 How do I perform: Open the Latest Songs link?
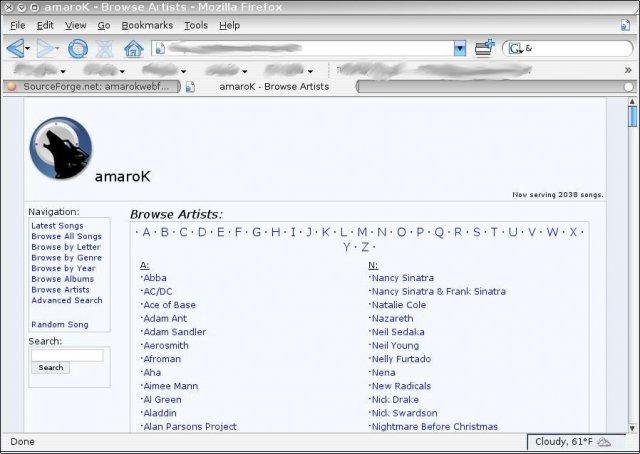[x=57, y=226]
